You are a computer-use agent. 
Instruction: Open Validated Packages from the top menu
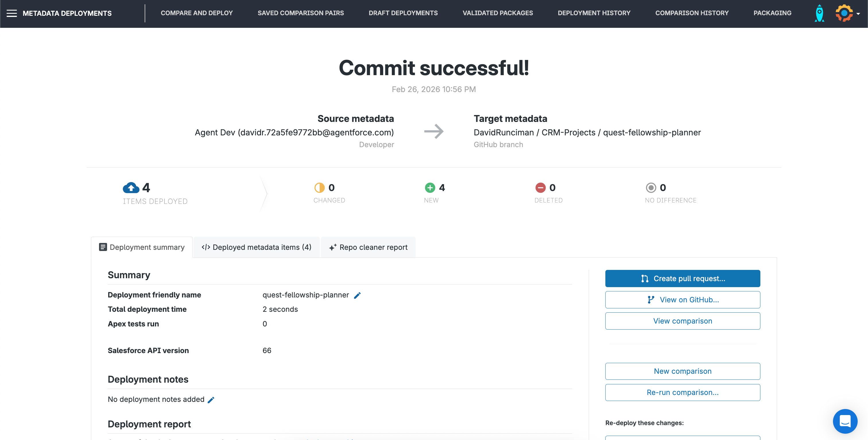(498, 13)
